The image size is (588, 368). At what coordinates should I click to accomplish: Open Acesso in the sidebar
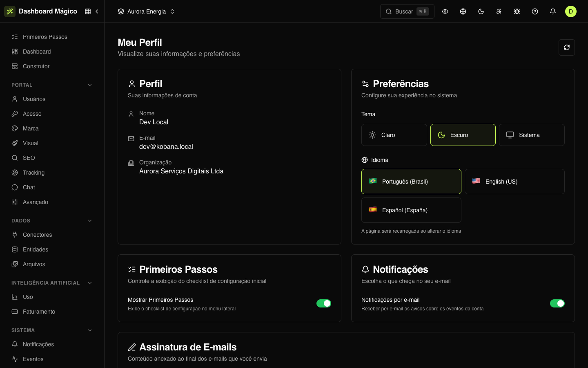[x=52, y=114]
